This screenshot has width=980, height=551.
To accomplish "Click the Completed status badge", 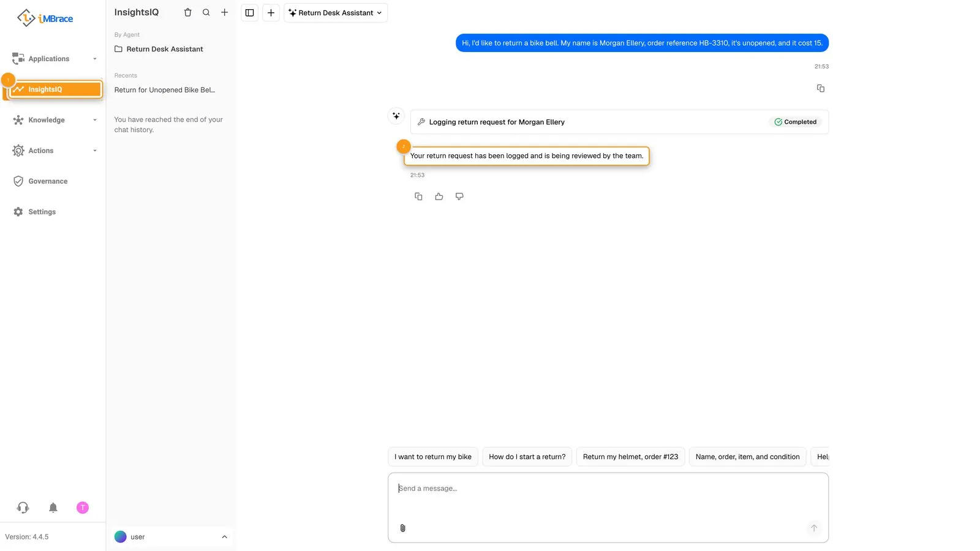I will [x=795, y=122].
